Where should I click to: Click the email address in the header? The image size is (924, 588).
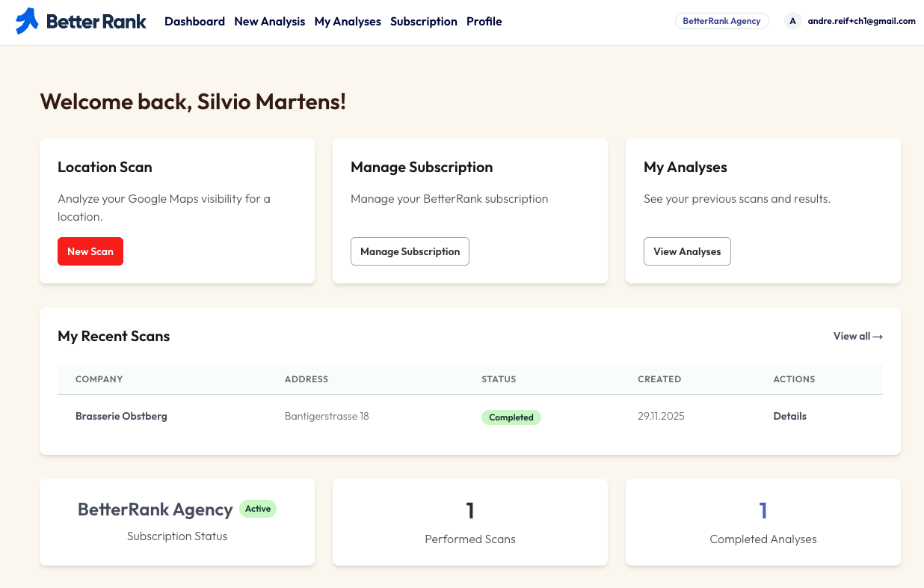coord(861,21)
